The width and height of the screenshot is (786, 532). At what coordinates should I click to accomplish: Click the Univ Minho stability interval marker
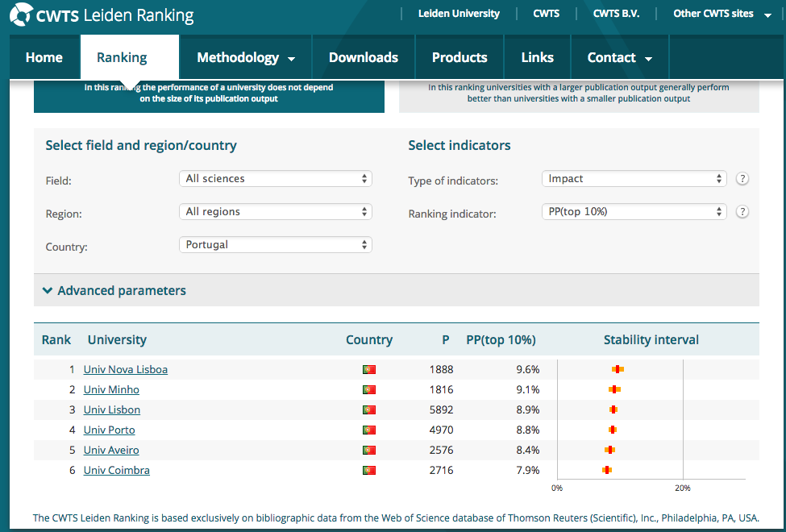point(614,389)
